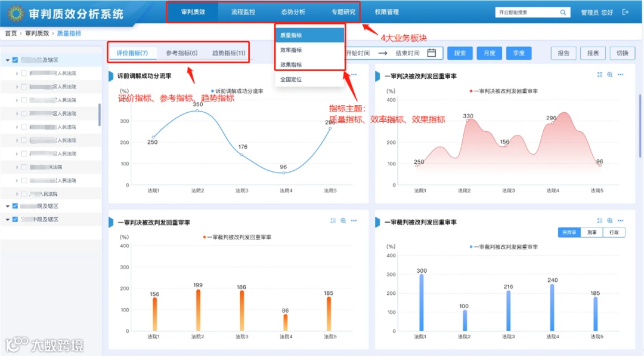
Task: Click the zoom-in icon on the orange bar chart panel
Action: click(343, 221)
